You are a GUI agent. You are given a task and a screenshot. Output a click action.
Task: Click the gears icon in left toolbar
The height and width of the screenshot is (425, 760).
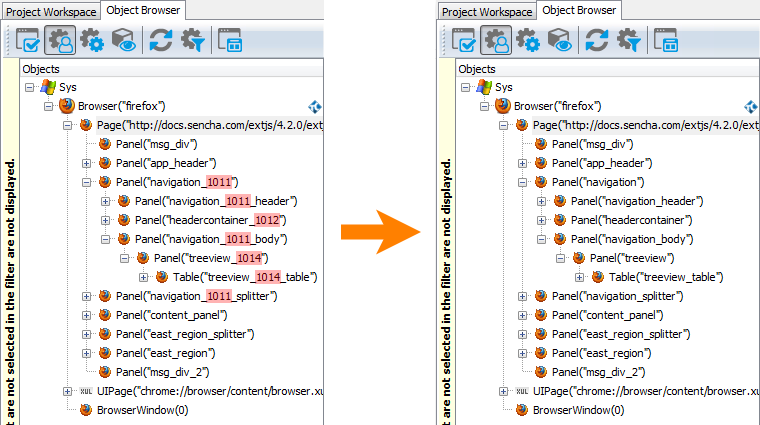[92, 40]
